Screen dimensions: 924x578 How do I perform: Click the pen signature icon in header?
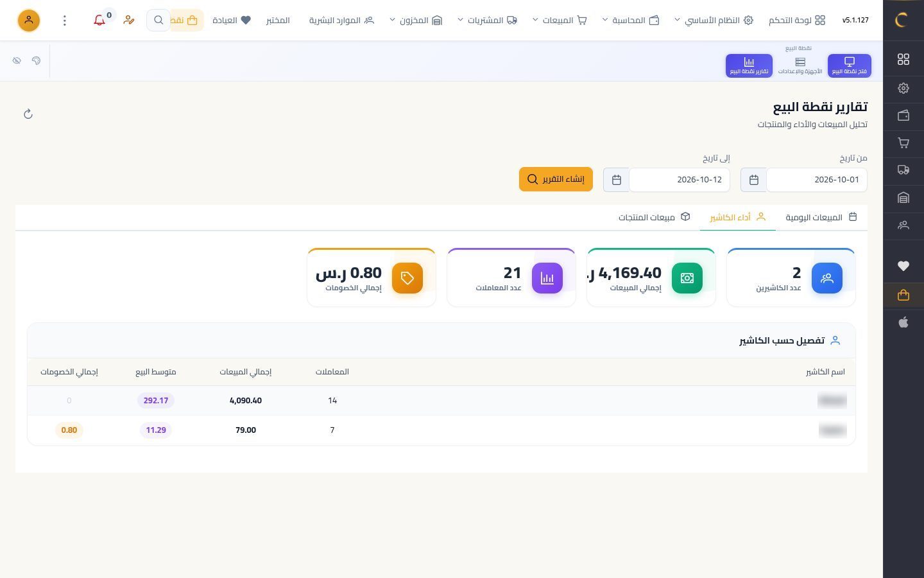pos(129,20)
